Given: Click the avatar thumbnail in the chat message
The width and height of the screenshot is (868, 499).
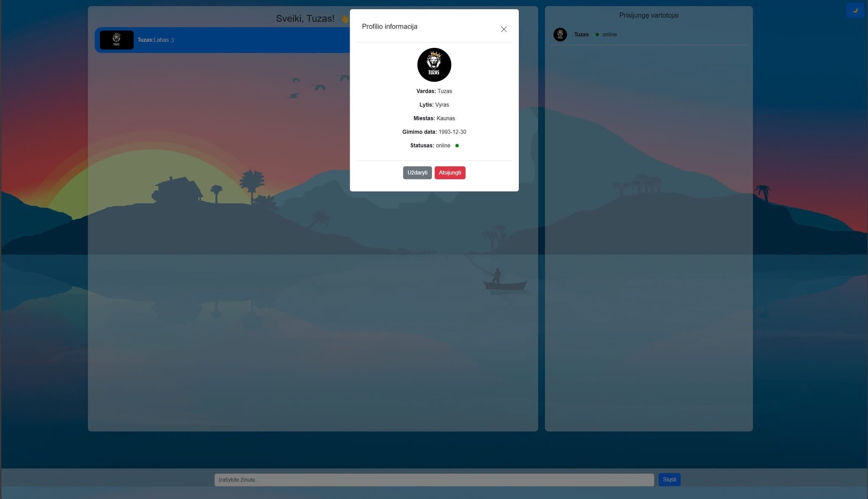Looking at the screenshot, I should click(117, 40).
